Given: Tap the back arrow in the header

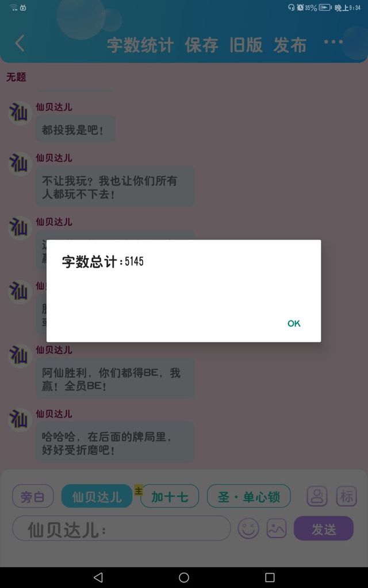Looking at the screenshot, I should [x=20, y=43].
